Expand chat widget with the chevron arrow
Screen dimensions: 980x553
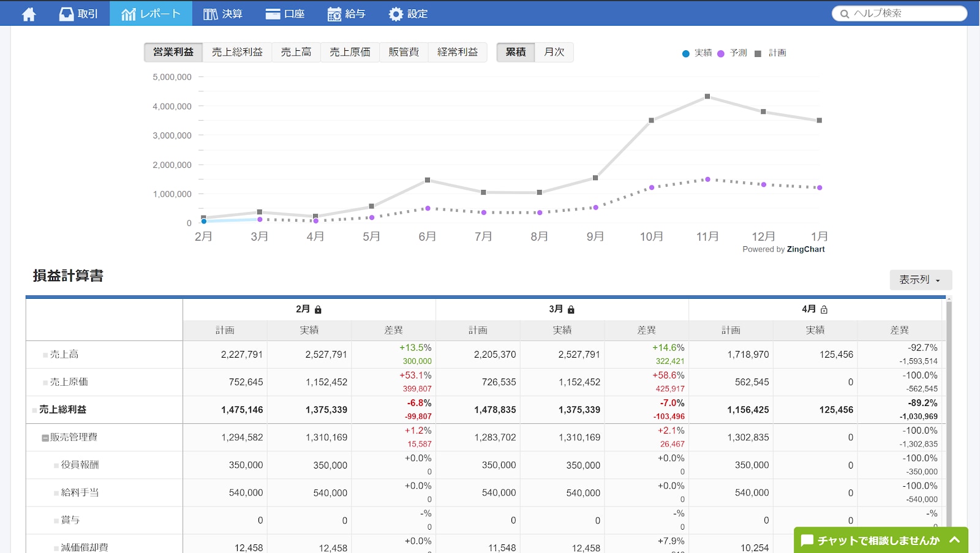coord(954,540)
